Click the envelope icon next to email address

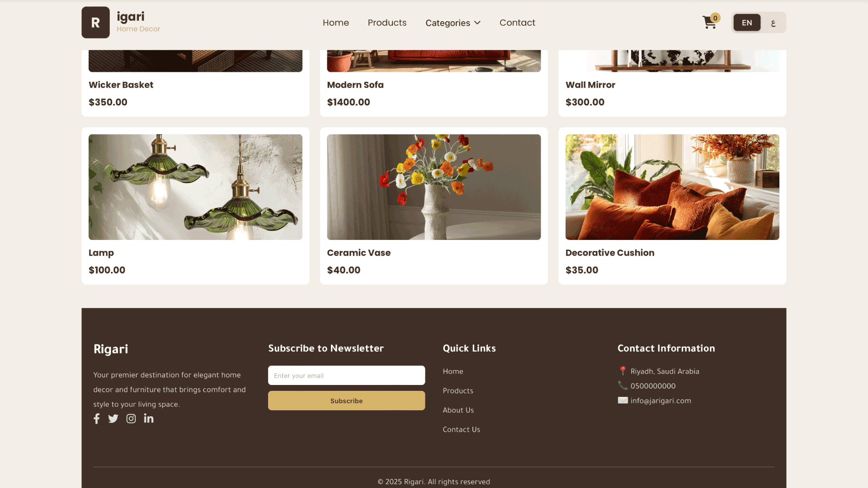[623, 400]
